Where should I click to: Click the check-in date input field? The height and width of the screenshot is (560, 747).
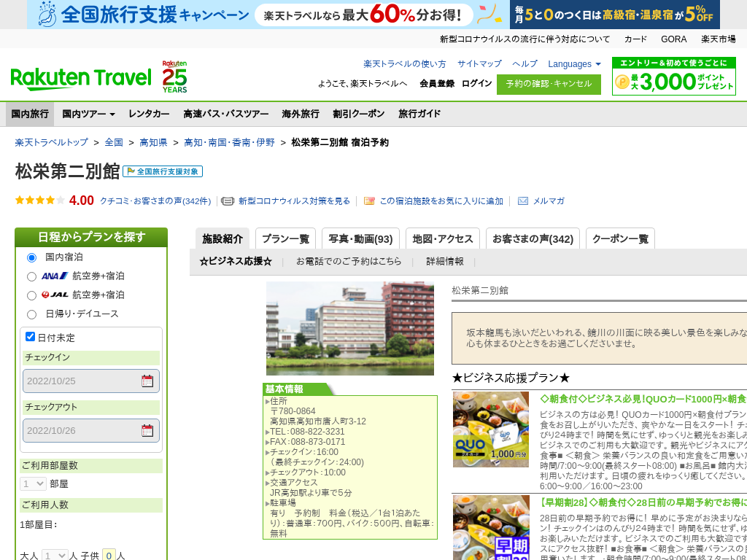pyautogui.click(x=91, y=381)
